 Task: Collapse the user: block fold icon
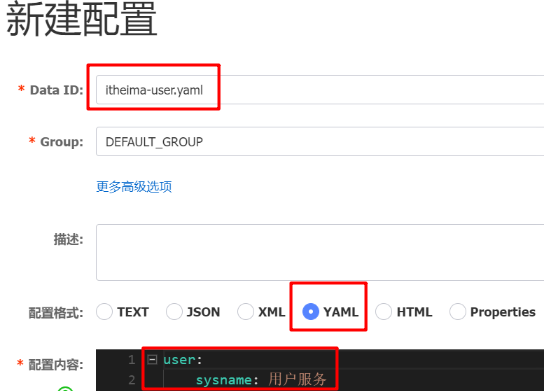click(x=152, y=359)
